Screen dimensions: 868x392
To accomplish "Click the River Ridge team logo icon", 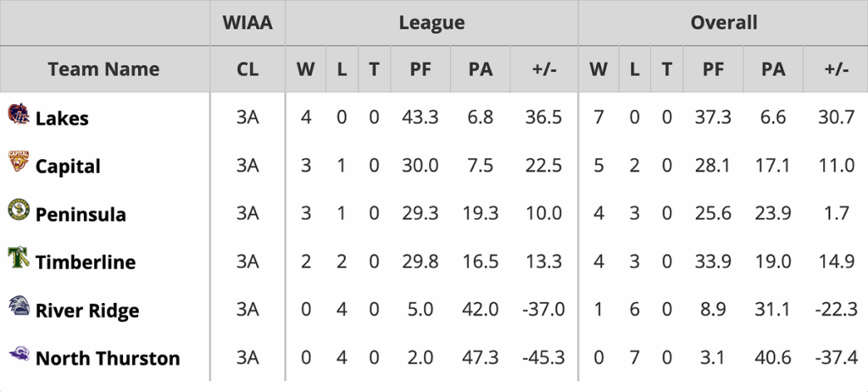I will point(19,306).
